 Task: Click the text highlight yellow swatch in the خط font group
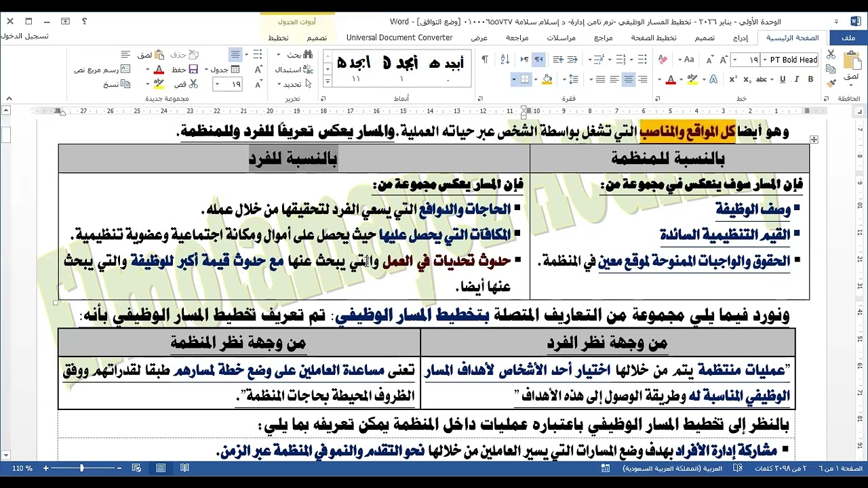point(692,79)
